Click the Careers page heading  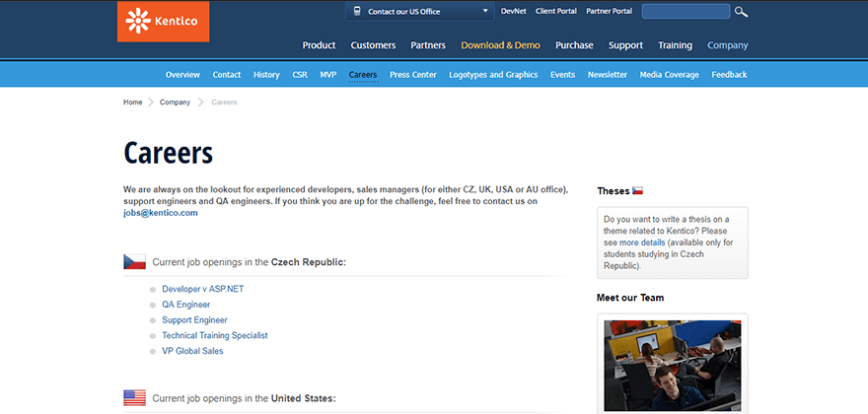point(169,153)
